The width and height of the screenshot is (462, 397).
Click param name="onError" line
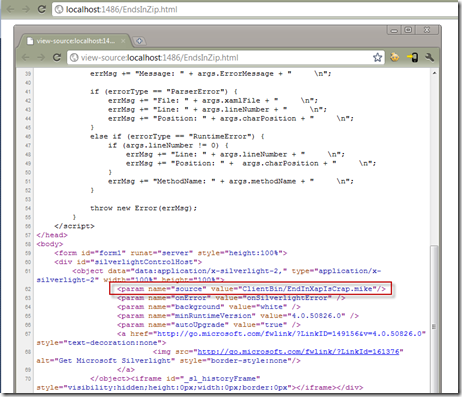pyautogui.click(x=231, y=298)
